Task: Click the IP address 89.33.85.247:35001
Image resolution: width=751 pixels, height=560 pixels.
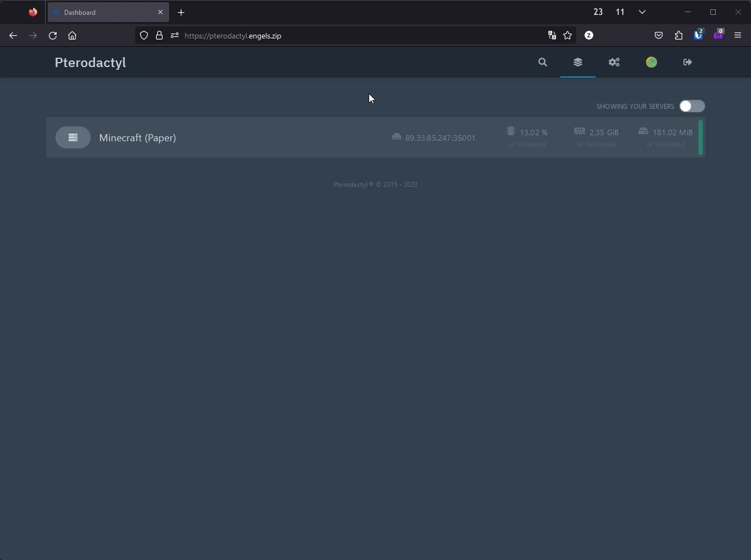Action: point(440,138)
